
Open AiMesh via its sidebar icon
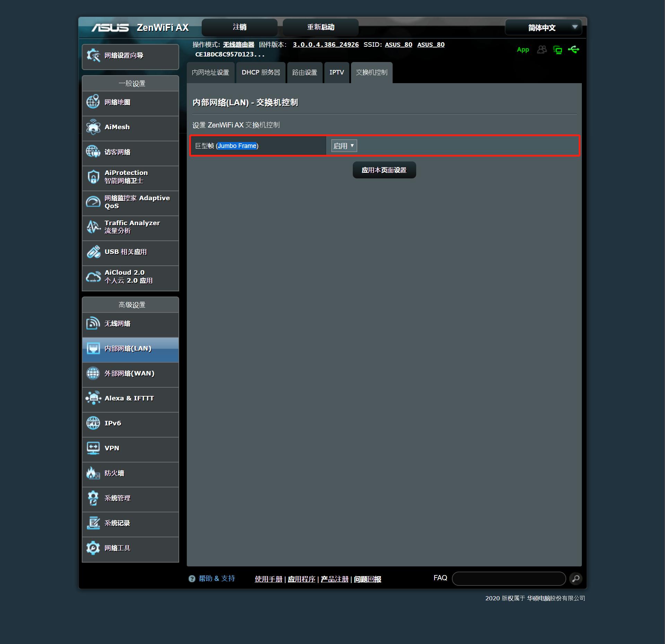[93, 127]
